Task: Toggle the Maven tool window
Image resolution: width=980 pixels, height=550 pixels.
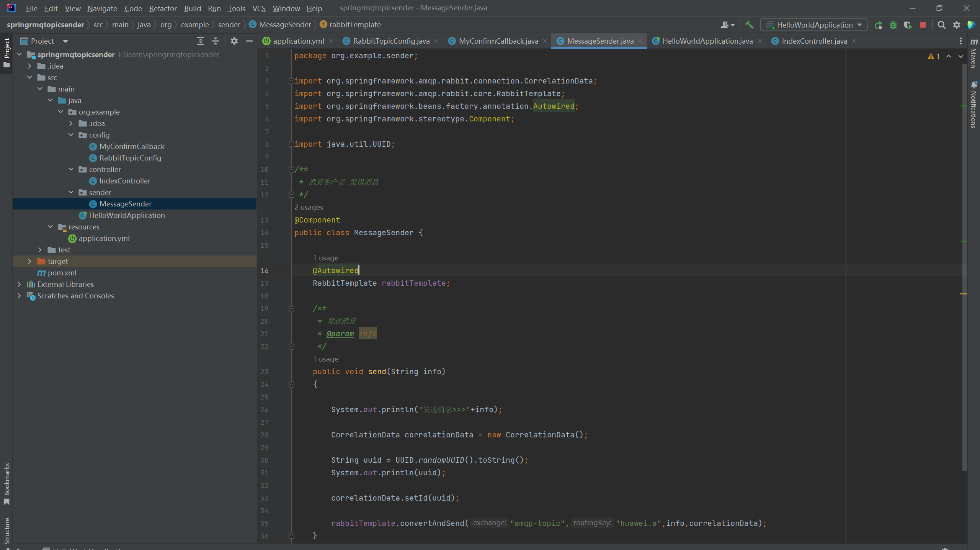Action: (x=973, y=54)
